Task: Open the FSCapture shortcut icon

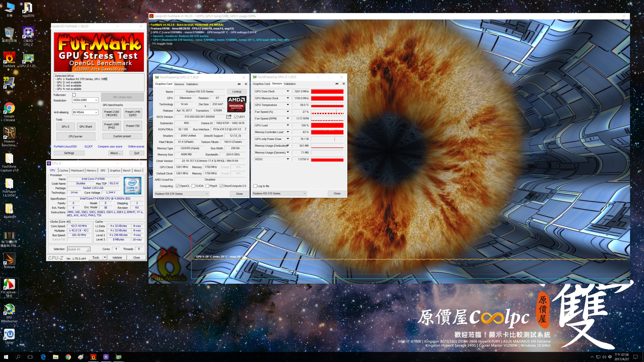Action: pos(9,288)
